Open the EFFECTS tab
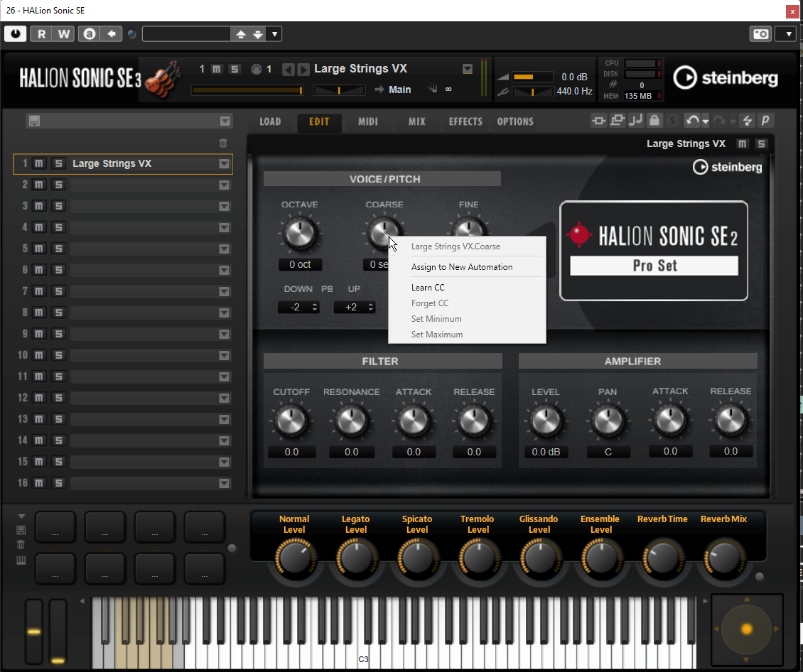The width and height of the screenshot is (803, 672). pos(465,121)
